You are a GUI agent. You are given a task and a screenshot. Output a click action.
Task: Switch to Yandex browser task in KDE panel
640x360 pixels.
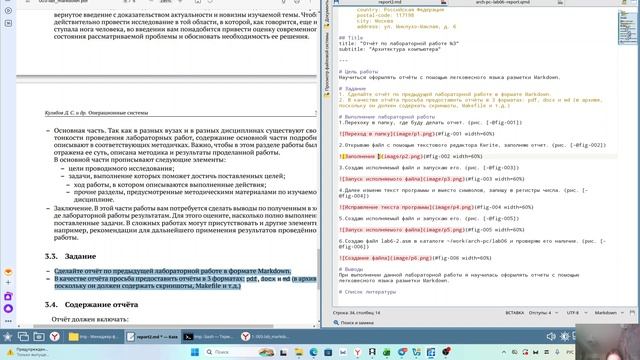click(x=267, y=337)
